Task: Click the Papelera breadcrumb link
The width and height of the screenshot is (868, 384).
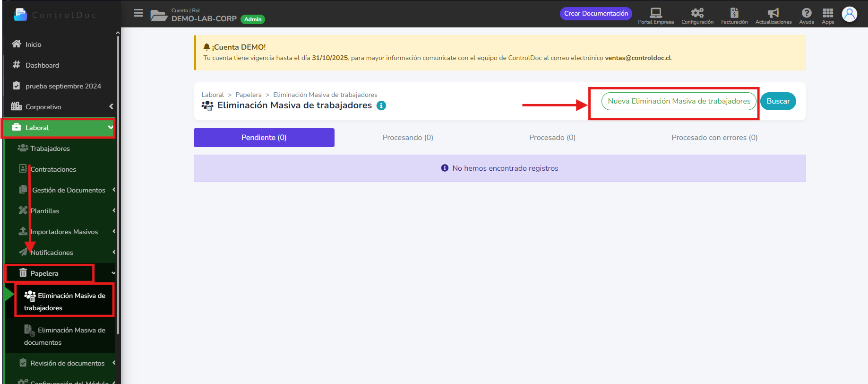Action: (249, 95)
